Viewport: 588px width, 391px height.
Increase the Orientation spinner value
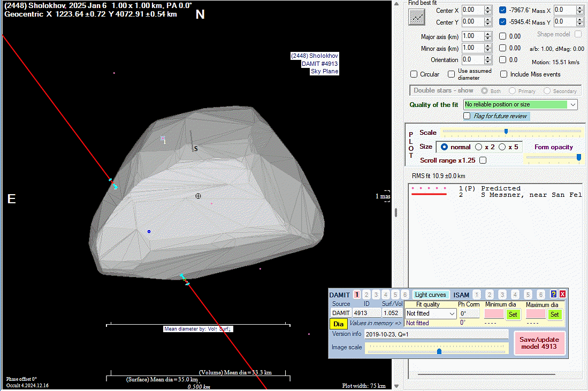click(x=487, y=58)
